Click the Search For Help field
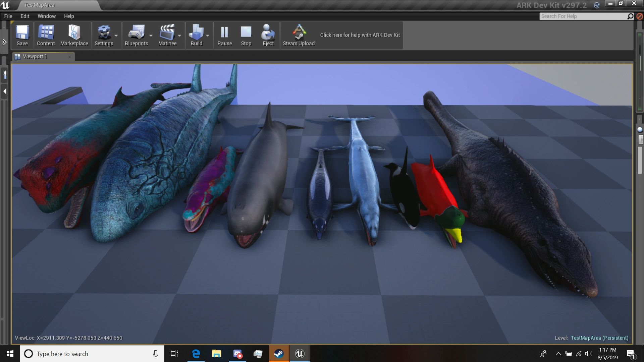Image resolution: width=644 pixels, height=362 pixels. tap(583, 16)
